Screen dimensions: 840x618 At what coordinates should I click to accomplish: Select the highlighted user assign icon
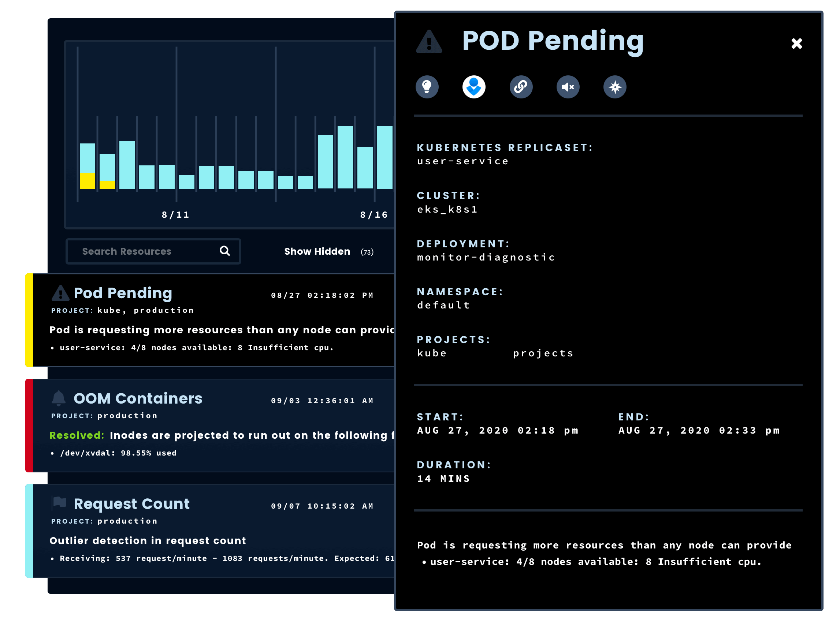coord(474,87)
